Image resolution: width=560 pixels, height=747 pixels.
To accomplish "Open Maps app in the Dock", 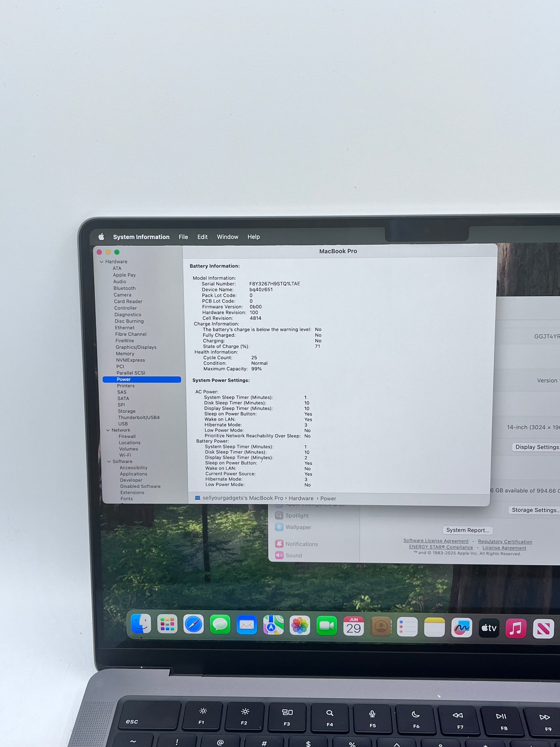I will click(273, 625).
